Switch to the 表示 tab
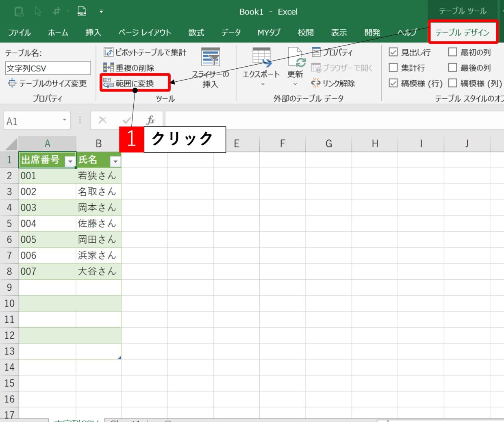Image resolution: width=504 pixels, height=422 pixels. coord(339,33)
